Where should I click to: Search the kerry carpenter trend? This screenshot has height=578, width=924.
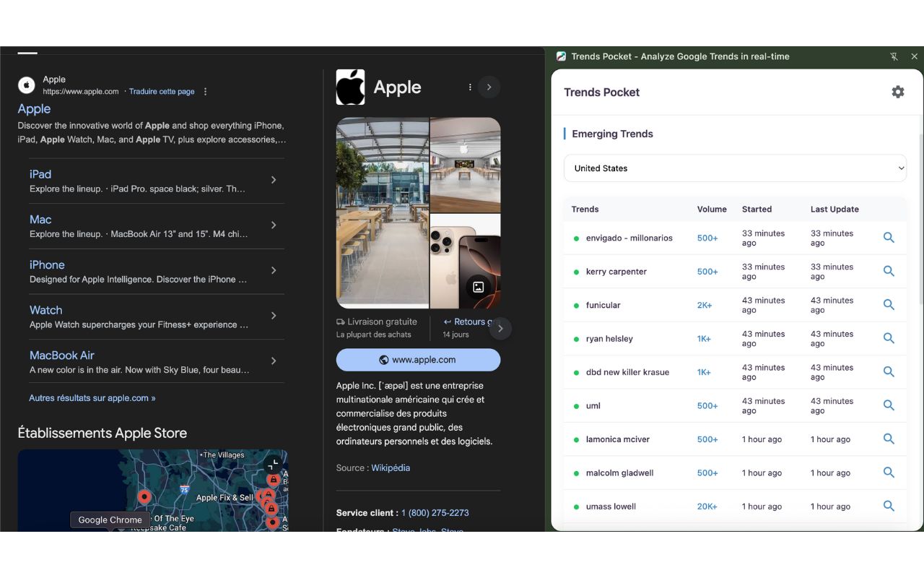tap(889, 272)
